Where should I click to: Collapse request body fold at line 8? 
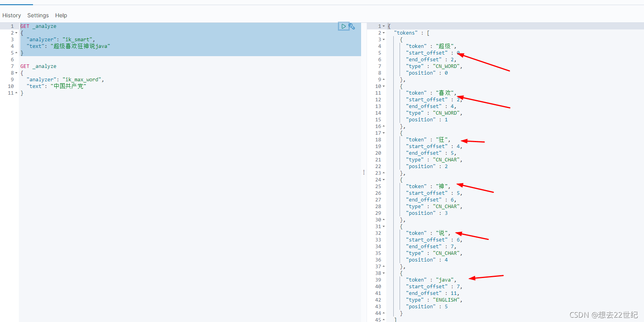16,73
